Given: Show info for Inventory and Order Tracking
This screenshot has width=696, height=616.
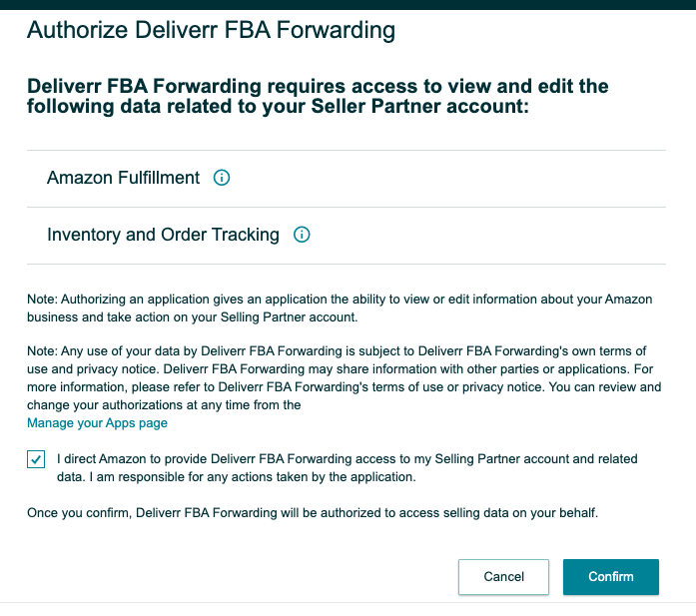Looking at the screenshot, I should 302,235.
